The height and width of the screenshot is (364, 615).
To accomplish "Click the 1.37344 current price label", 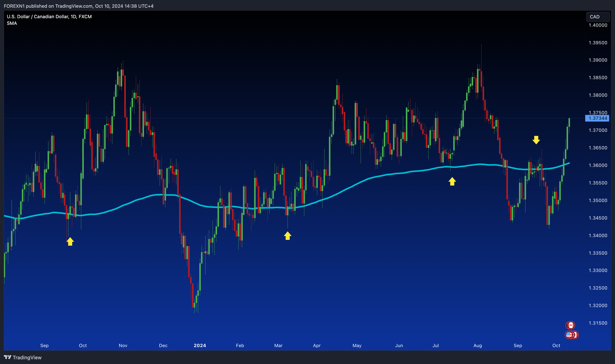I will click(x=598, y=118).
